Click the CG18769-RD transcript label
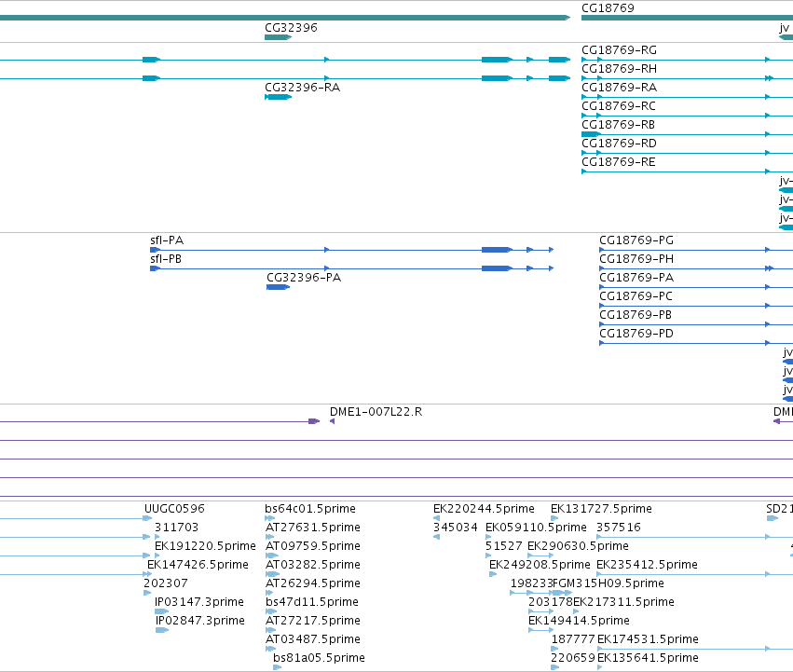 point(619,144)
